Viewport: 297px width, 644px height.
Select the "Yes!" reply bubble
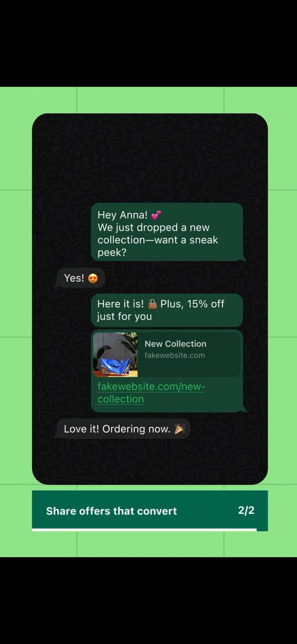tap(81, 278)
